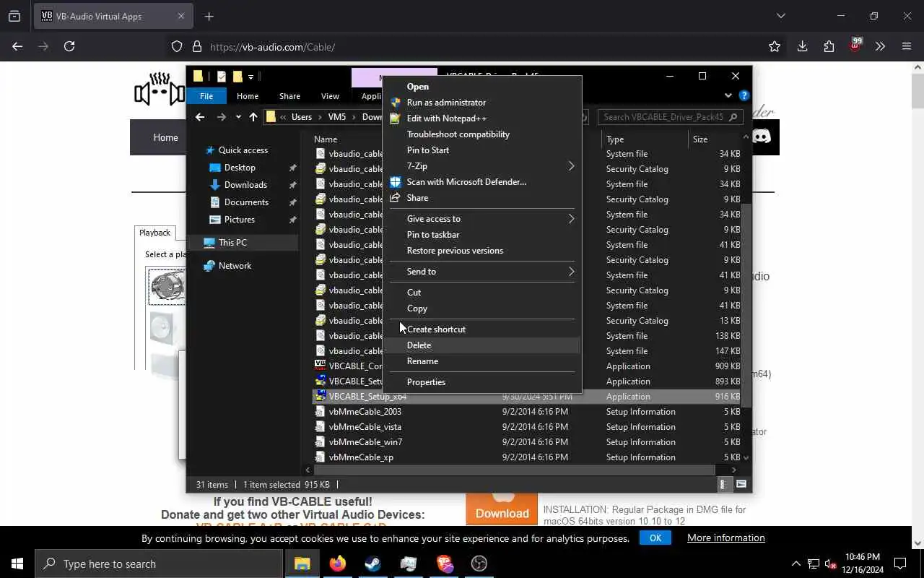
Task: Open Downloads in the navigation pane
Action: click(245, 185)
